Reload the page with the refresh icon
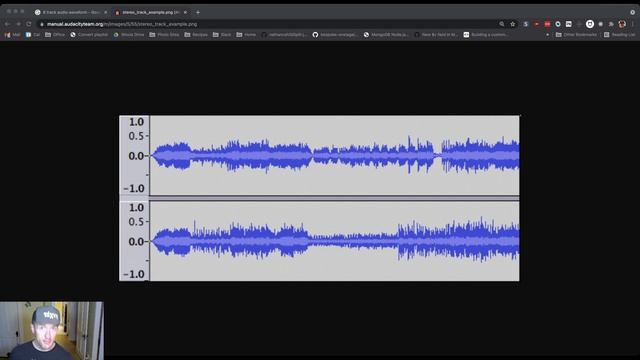The width and height of the screenshot is (640, 360). click(29, 24)
